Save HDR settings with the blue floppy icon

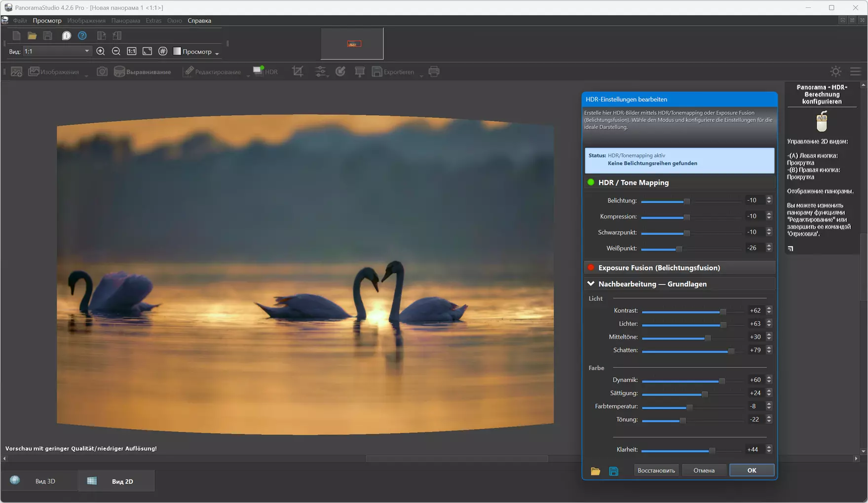(x=613, y=471)
